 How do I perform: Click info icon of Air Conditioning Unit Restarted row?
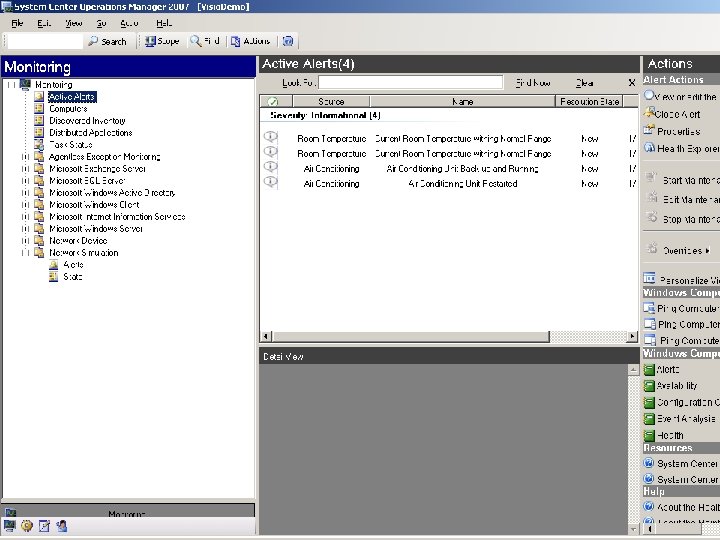click(271, 182)
